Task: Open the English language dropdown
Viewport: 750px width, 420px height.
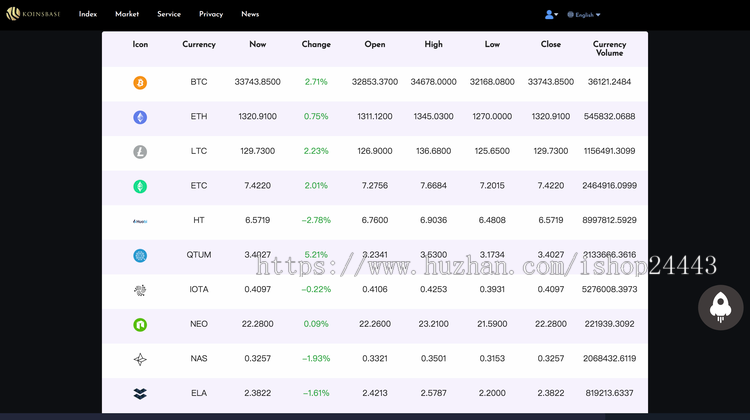Action: click(x=584, y=15)
